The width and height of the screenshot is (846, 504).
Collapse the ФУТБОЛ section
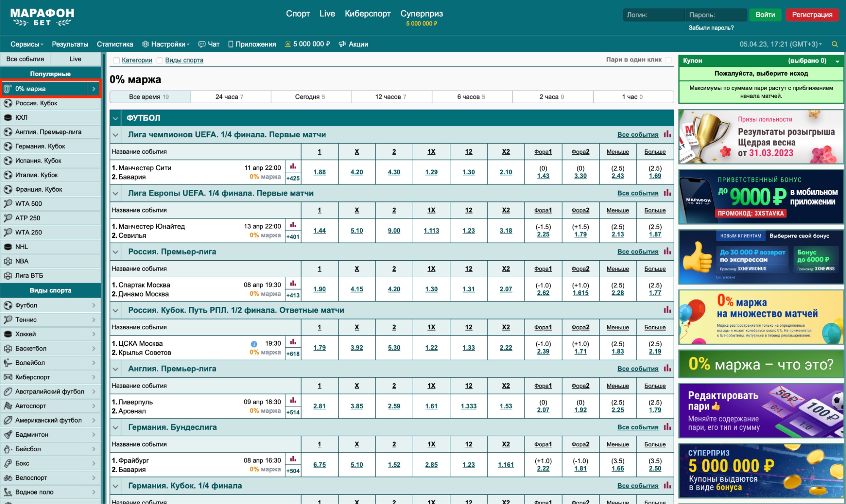pyautogui.click(x=115, y=118)
